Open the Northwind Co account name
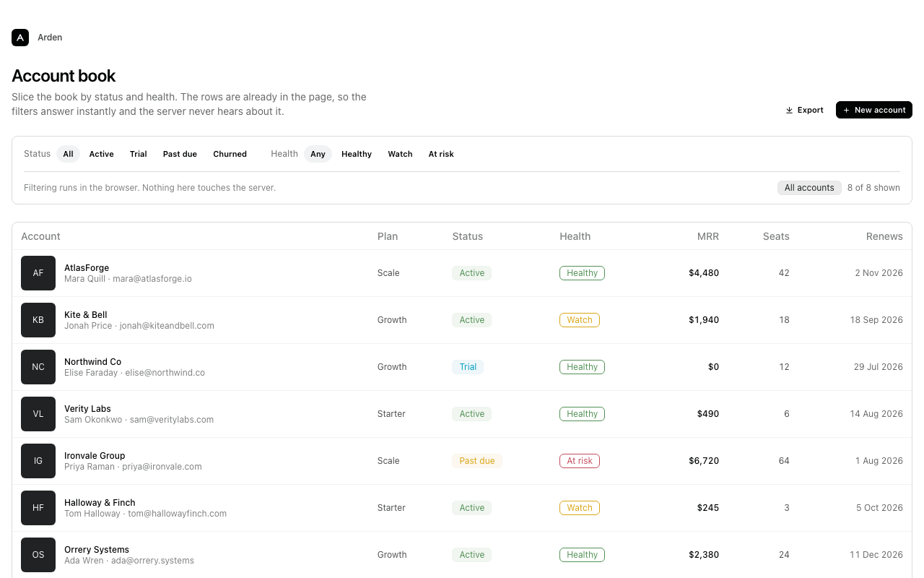924x578 pixels. click(x=93, y=362)
